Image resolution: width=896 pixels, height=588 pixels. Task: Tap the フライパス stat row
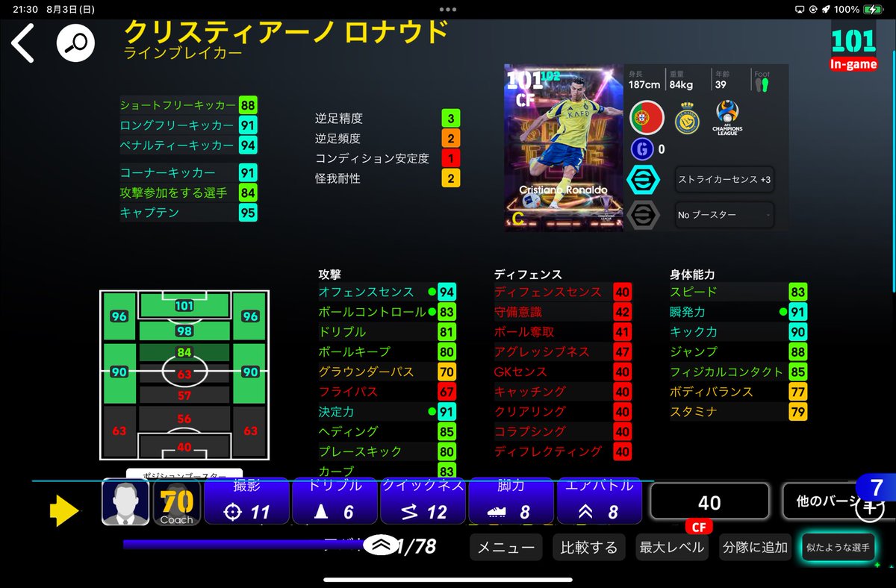[387, 392]
